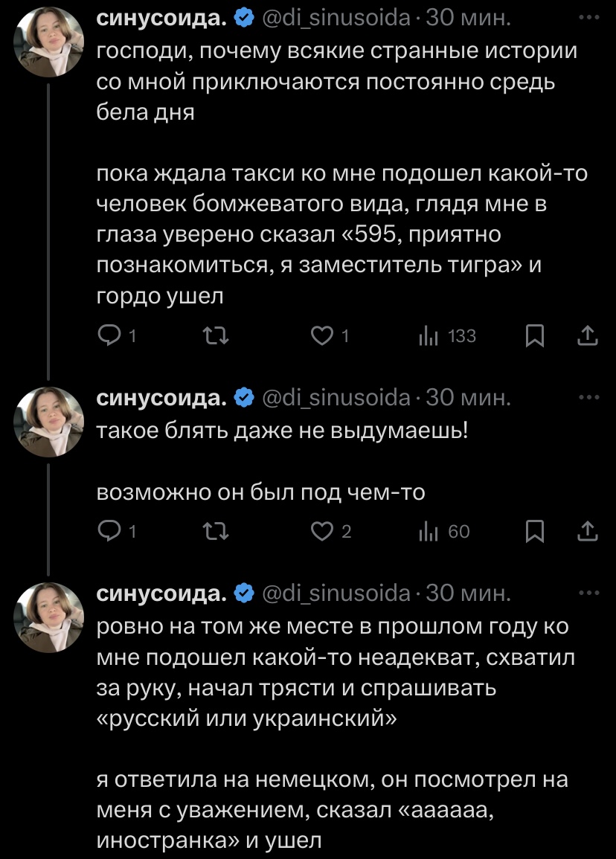Bookmark the first tweet in thread
Image resolution: width=616 pixels, height=859 pixels.
[x=533, y=337]
